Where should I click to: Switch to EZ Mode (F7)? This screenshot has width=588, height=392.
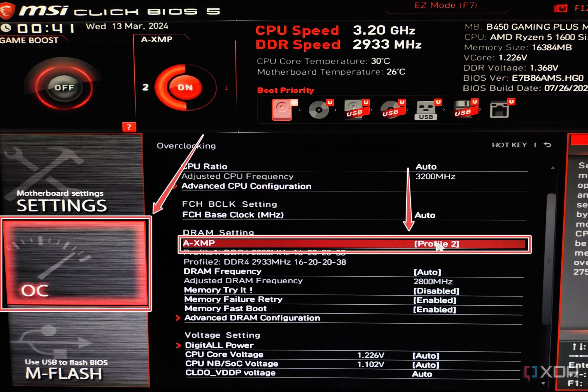pyautogui.click(x=445, y=6)
